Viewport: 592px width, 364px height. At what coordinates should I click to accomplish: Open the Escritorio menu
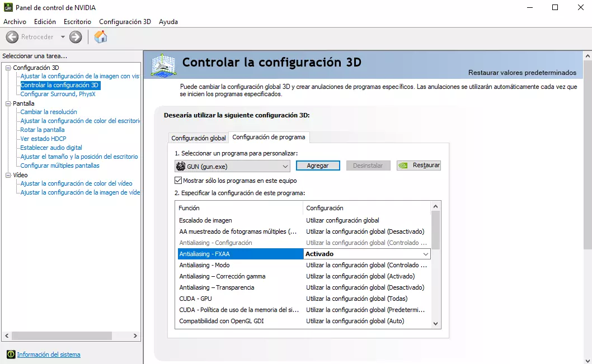(77, 22)
